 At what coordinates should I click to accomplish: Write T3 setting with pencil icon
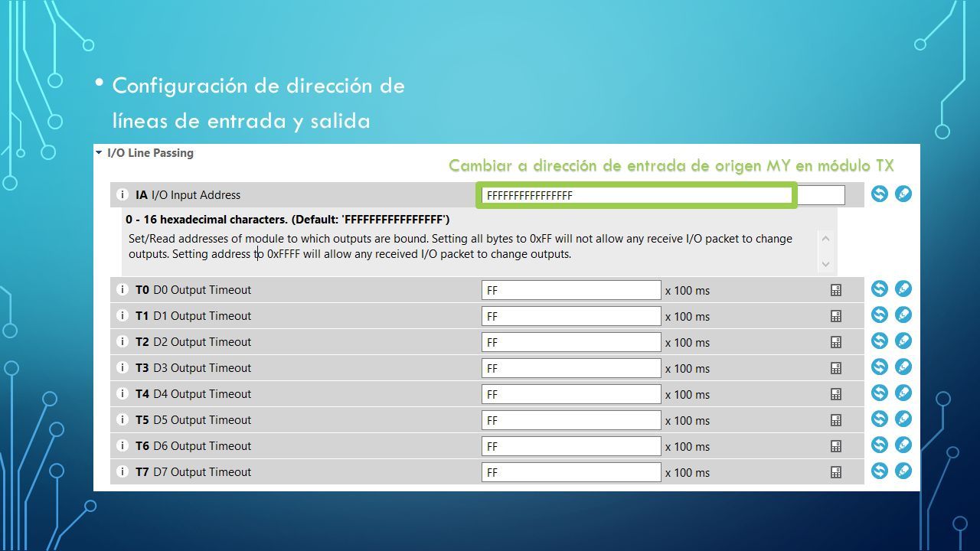tap(903, 367)
